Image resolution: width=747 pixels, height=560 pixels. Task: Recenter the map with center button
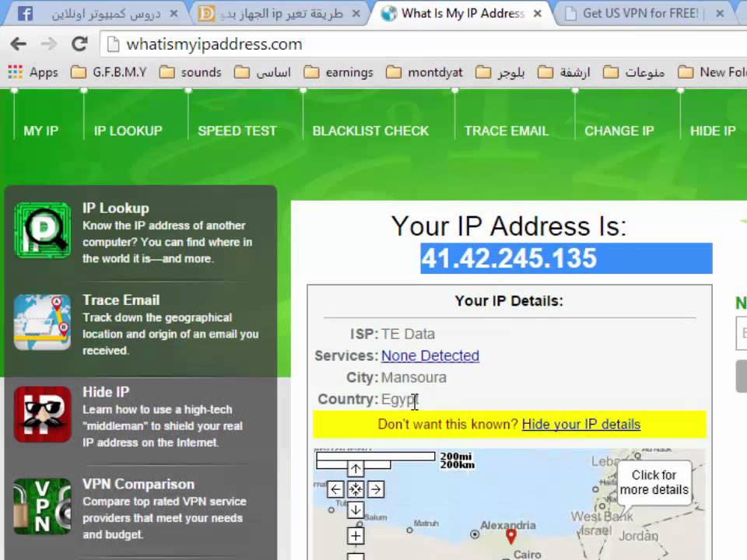click(x=356, y=489)
